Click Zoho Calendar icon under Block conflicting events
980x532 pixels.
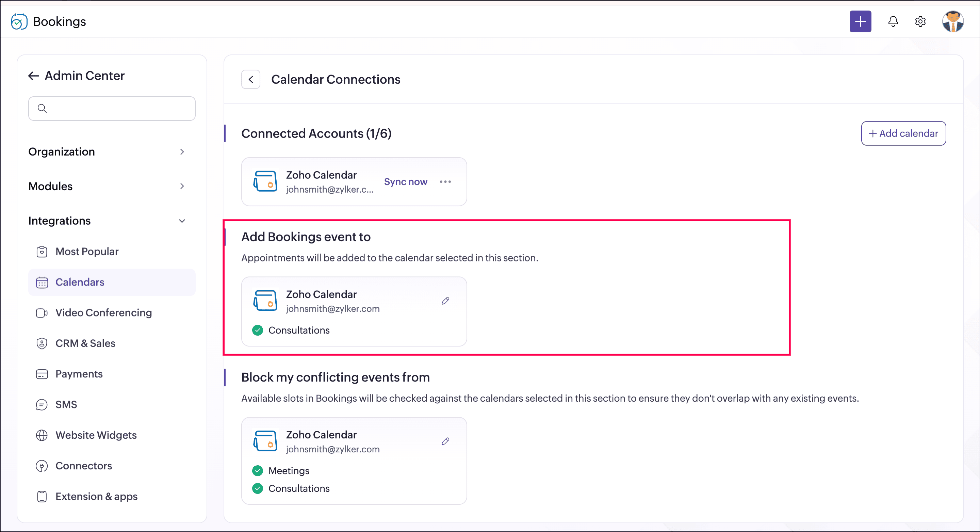265,441
